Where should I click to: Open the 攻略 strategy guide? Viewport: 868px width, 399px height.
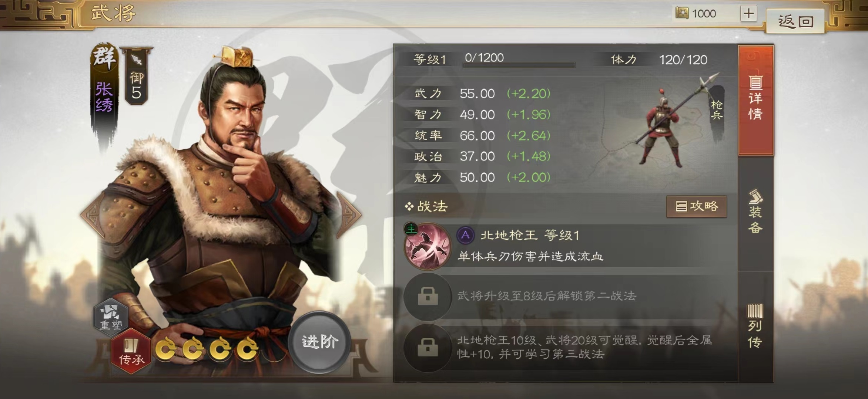(696, 206)
